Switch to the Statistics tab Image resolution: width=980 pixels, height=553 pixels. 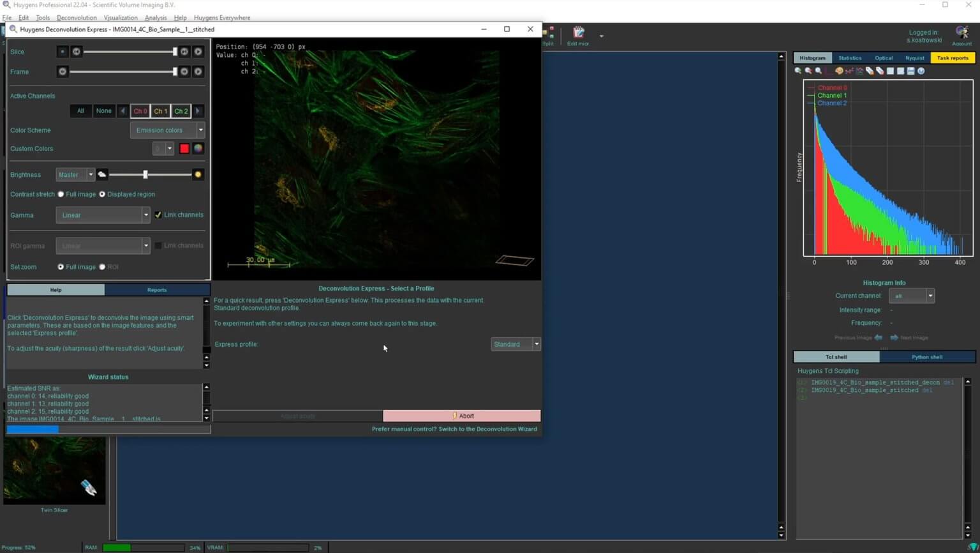849,58
